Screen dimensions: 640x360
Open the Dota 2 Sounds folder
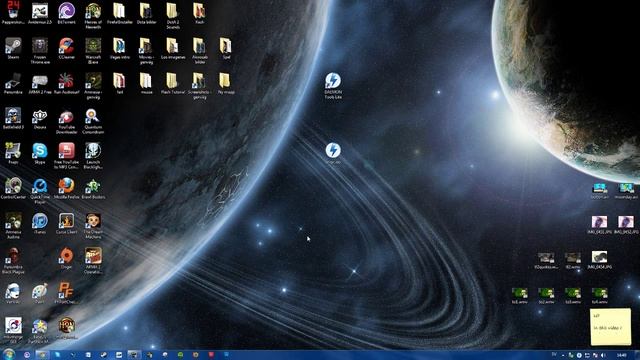(172, 16)
